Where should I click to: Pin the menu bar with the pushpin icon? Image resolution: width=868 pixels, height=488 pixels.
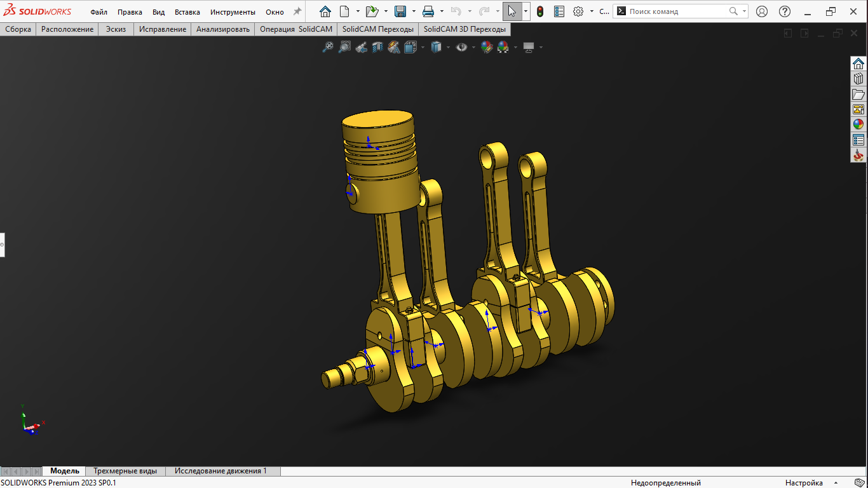(x=297, y=11)
